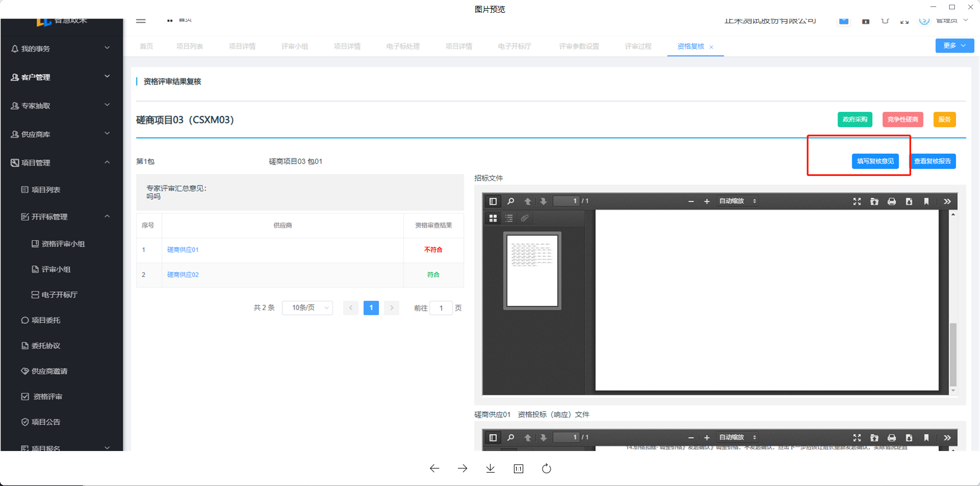Image resolution: width=980 pixels, height=486 pixels.
Task: Collapse 开评标管理 submenu
Action: [x=61, y=217]
